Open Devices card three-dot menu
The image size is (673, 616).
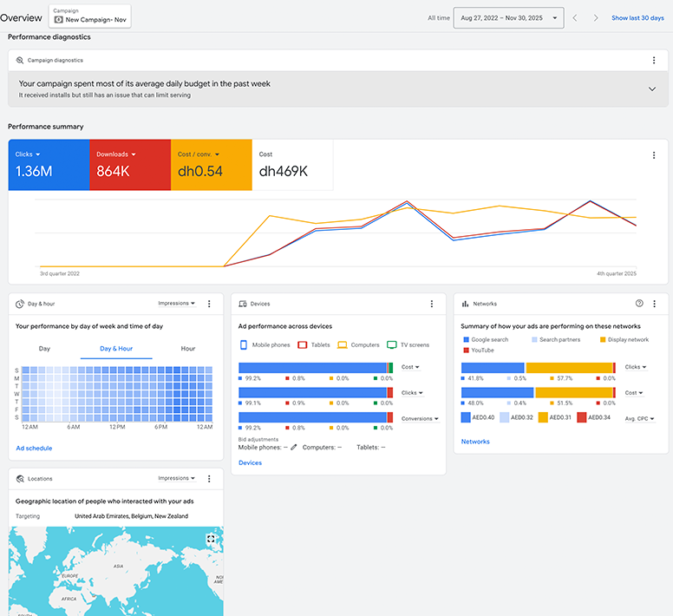432,304
